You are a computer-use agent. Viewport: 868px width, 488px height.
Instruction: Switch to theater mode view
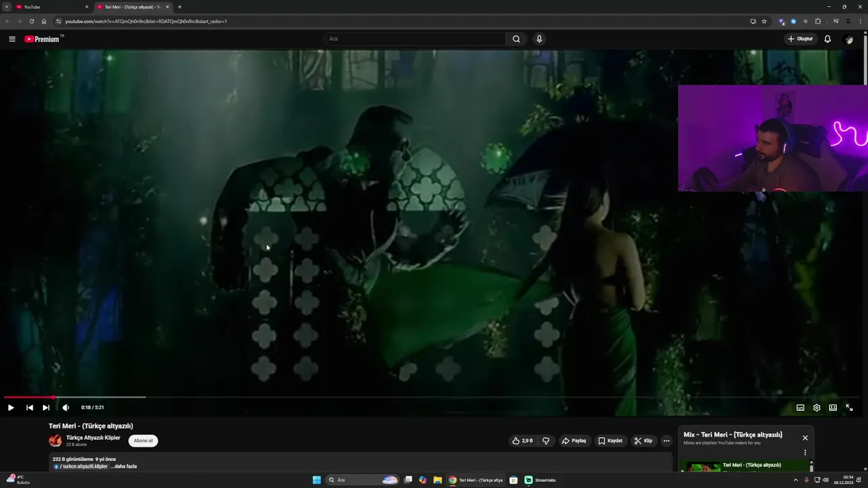click(x=833, y=407)
